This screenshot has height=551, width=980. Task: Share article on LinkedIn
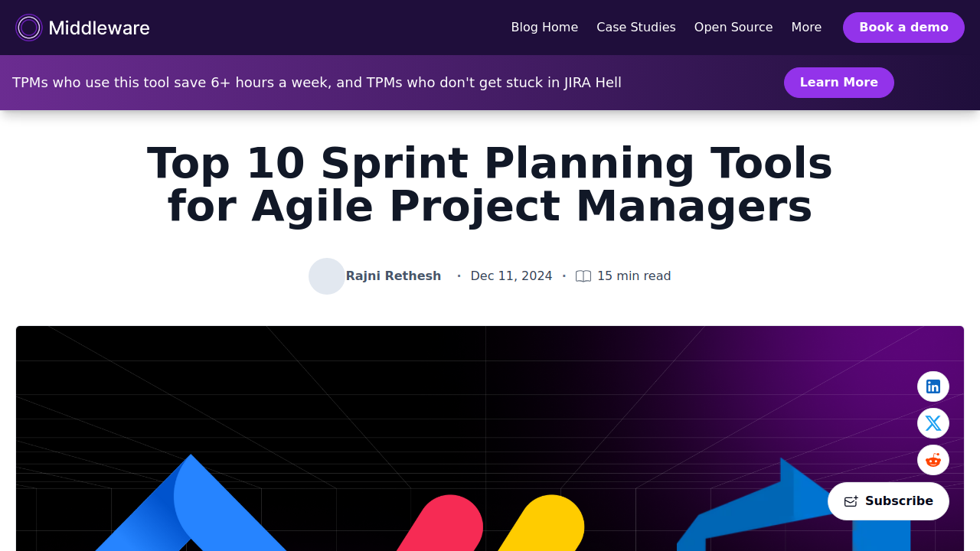(933, 386)
